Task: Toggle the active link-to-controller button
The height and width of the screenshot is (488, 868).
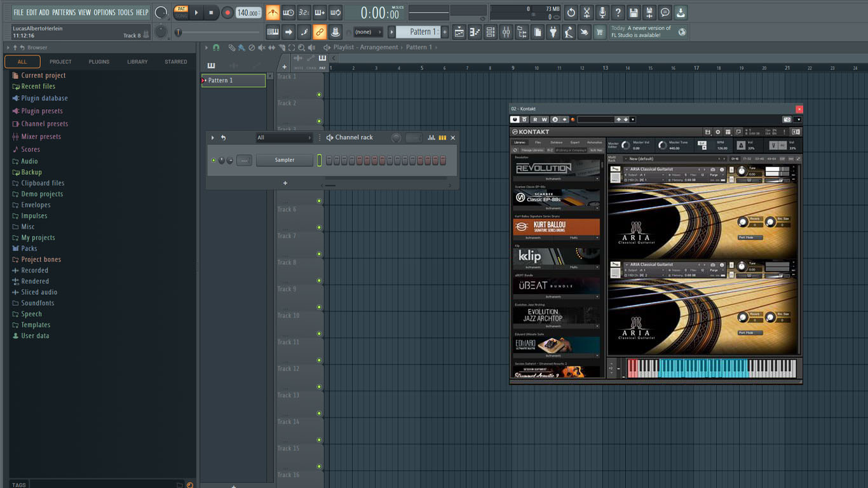Action: pyautogui.click(x=320, y=32)
